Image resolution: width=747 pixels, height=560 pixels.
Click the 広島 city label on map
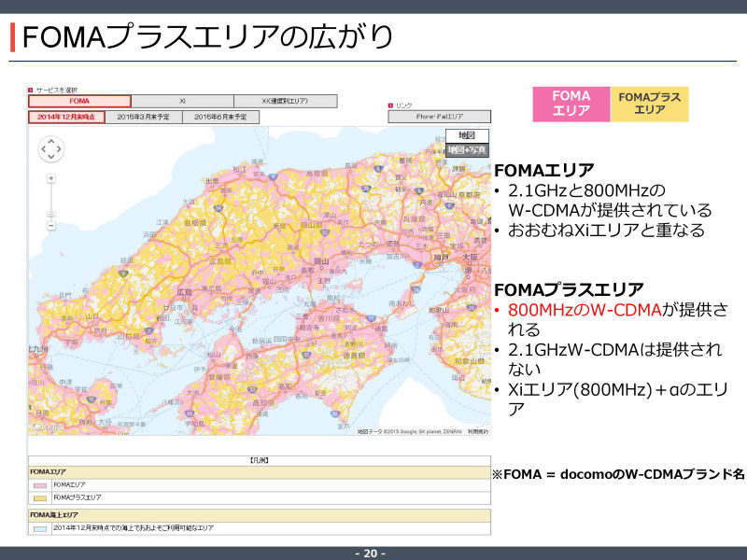pos(185,292)
